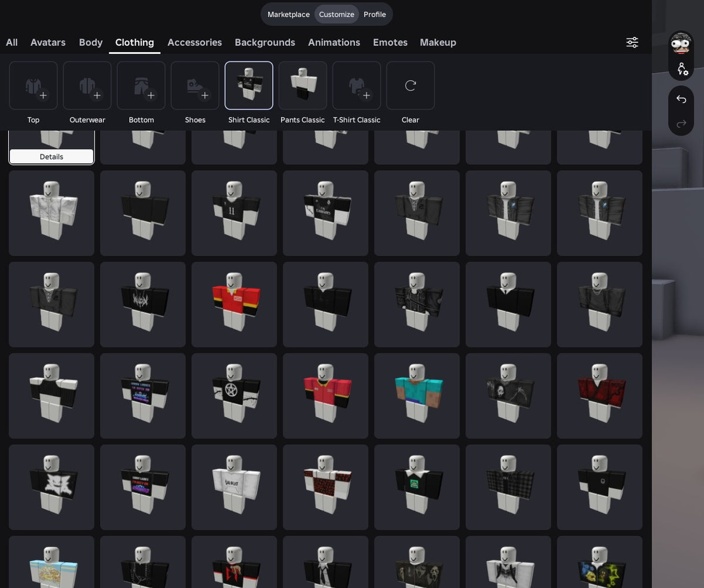This screenshot has width=704, height=588.
Task: Add a Bottom clothing slot
Action: pos(141,86)
